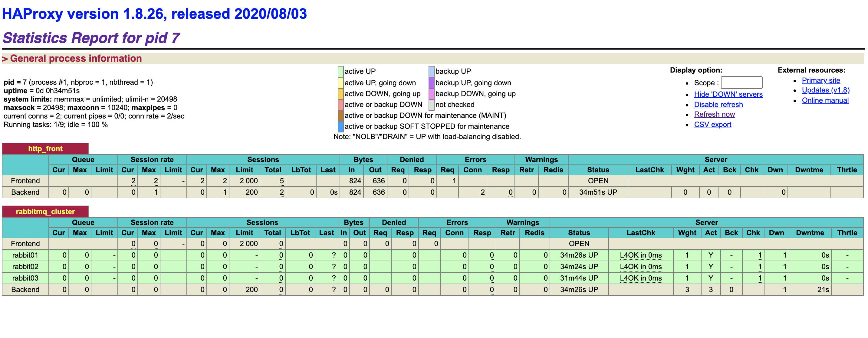
Task: Click active UP, going down swatch
Action: pos(341,83)
